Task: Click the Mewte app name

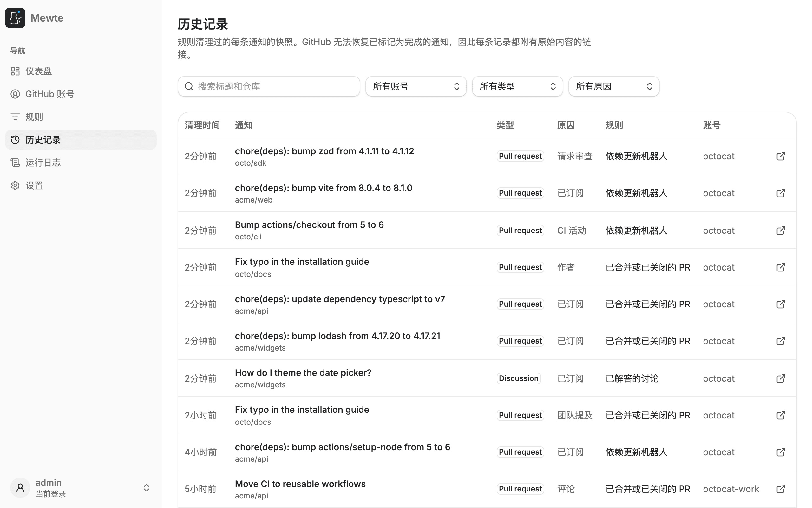Action: click(47, 18)
